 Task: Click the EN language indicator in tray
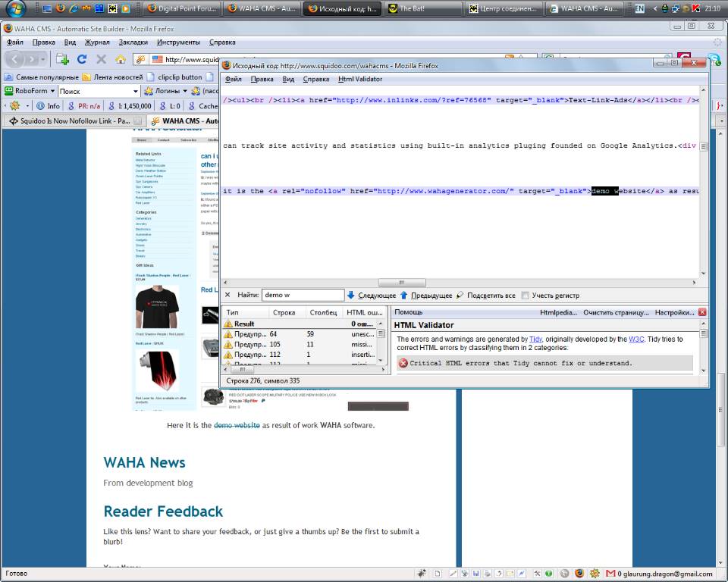coord(639,8)
